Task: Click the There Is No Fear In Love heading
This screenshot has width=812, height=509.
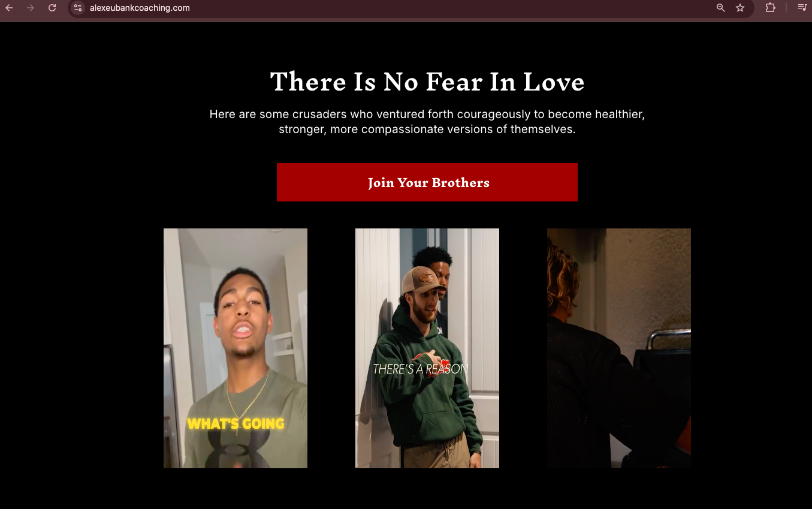Action: [427, 82]
